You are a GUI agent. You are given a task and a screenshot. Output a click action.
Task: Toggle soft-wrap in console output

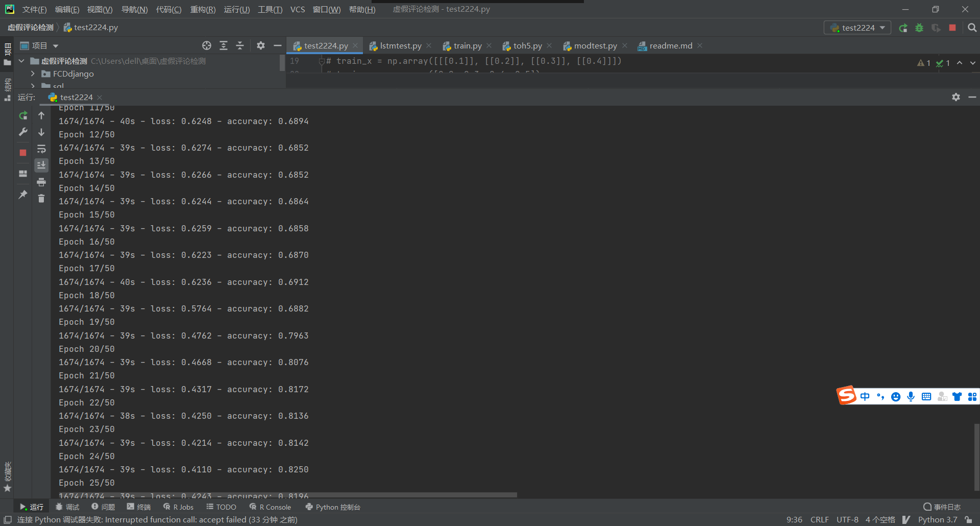coord(41,149)
